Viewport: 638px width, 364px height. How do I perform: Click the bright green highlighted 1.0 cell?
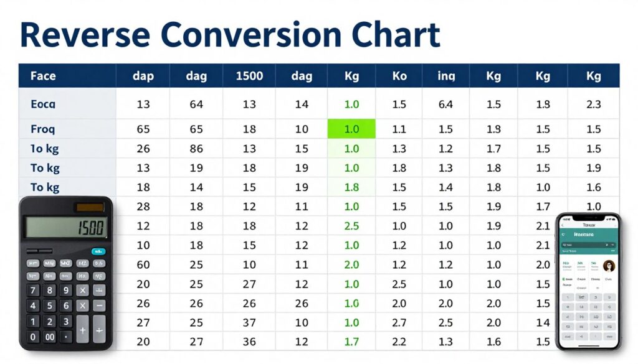[x=351, y=129]
